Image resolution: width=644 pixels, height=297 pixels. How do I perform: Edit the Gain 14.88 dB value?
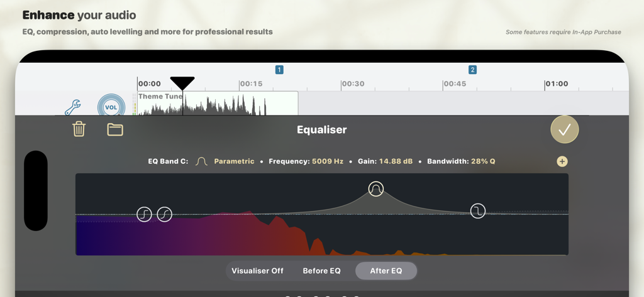[x=396, y=161]
